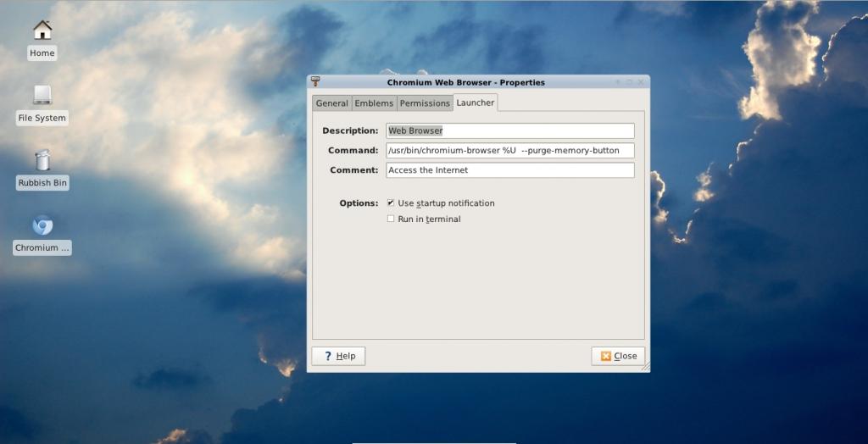Place cursor in the Comment field
Image resolution: width=868 pixels, height=444 pixels.
(x=509, y=170)
